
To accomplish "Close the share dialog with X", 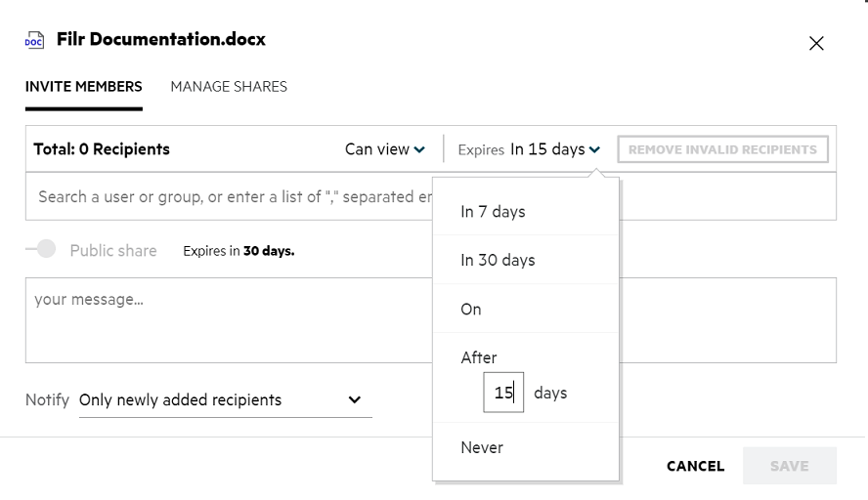I will click(x=816, y=43).
